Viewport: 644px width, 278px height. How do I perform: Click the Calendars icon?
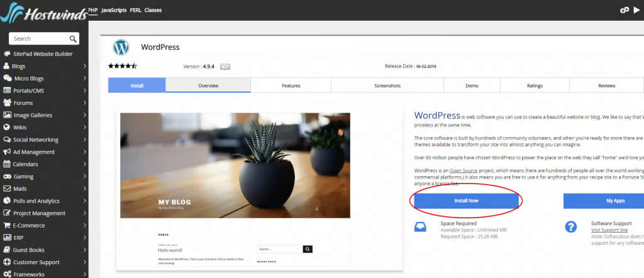click(x=6, y=164)
